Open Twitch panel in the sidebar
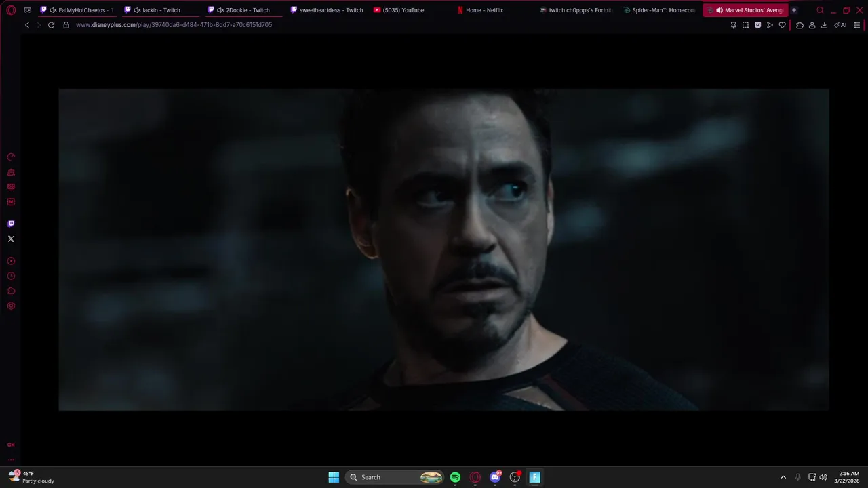Screen dimensions: 868x488 pyautogui.click(x=11, y=224)
